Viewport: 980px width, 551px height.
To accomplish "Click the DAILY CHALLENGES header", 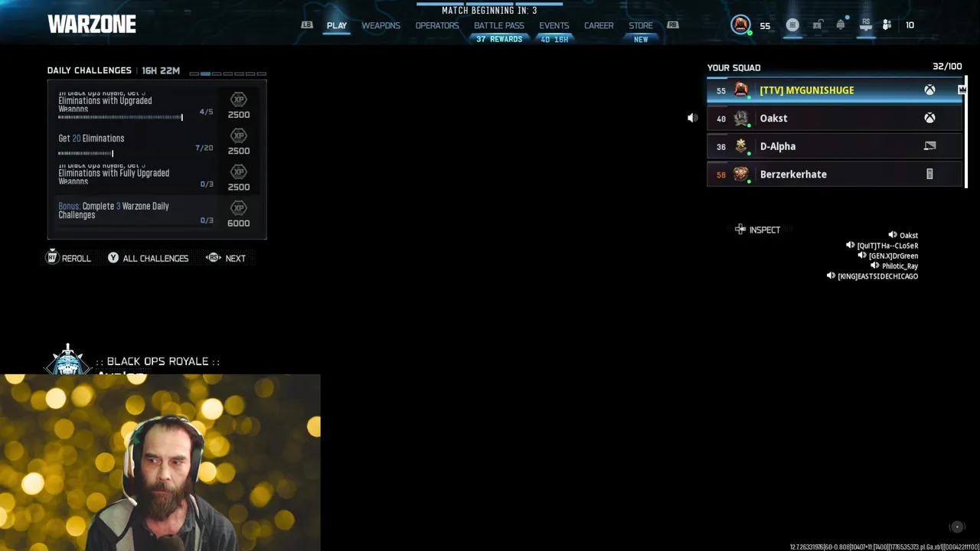I will click(90, 70).
